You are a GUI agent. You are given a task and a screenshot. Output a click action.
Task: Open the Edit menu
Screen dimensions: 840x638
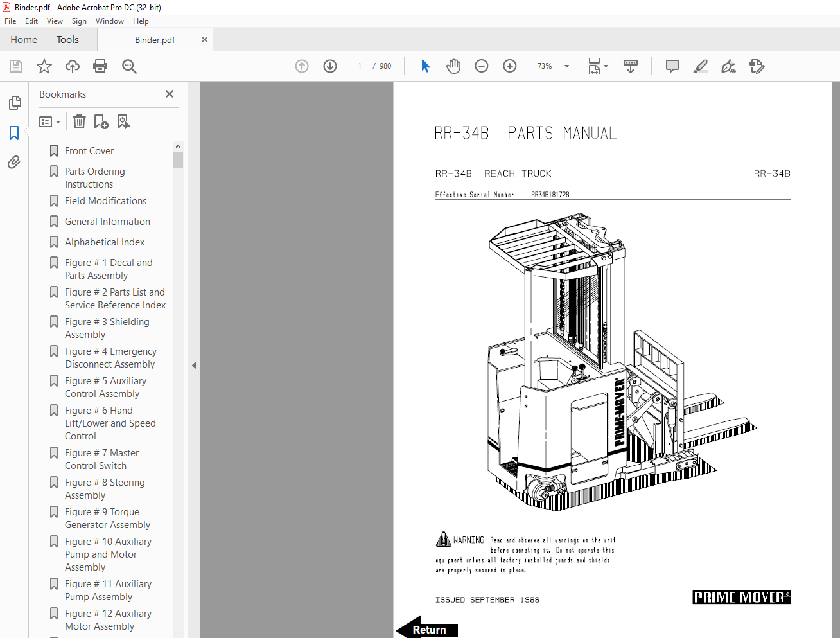[x=31, y=21]
